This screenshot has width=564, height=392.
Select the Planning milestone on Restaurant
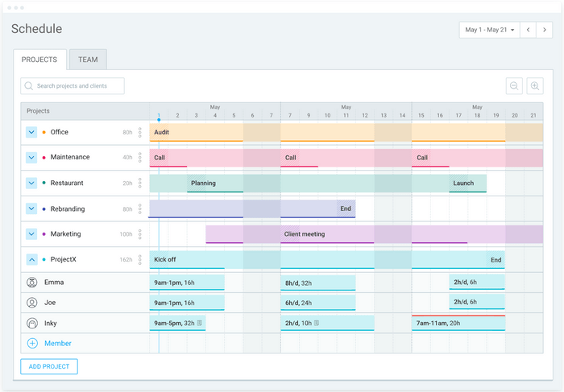[x=203, y=183]
